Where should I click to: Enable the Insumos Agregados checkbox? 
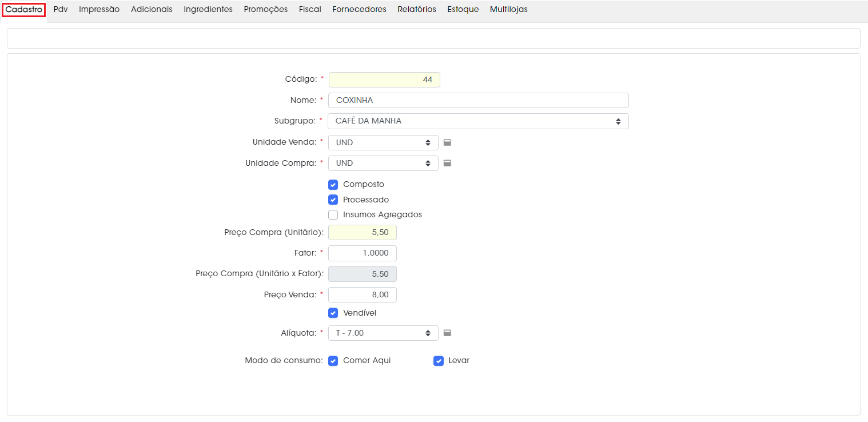tap(333, 215)
